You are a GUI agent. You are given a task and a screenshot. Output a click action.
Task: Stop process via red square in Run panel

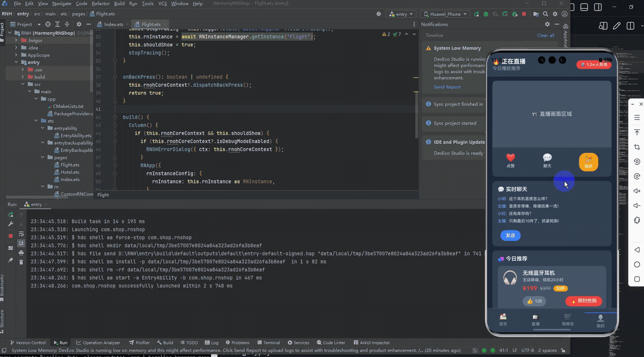11,236
